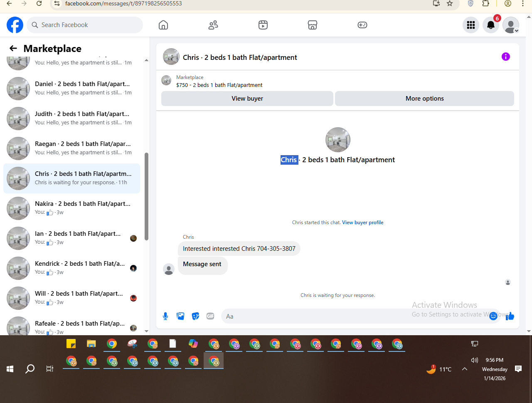This screenshot has height=403, width=532.
Task: Open Kendrick's apartment conversation
Action: tap(71, 268)
